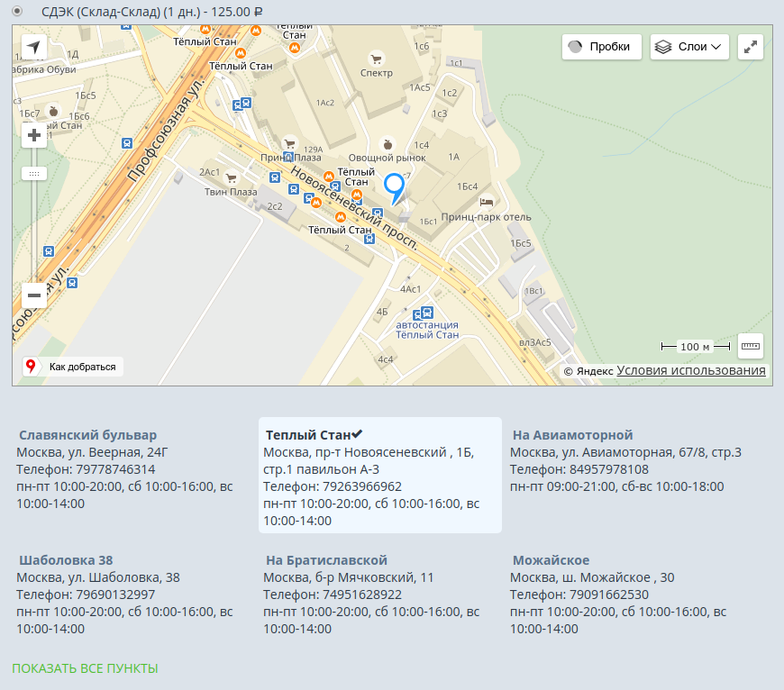
Task: Click the Овощной рынок apple icon
Action: click(x=387, y=143)
